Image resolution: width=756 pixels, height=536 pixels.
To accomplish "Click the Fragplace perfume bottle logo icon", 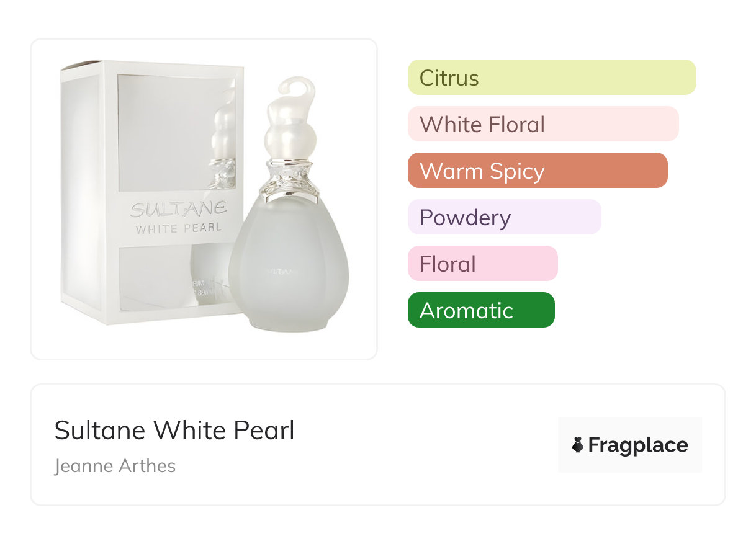I will [578, 445].
